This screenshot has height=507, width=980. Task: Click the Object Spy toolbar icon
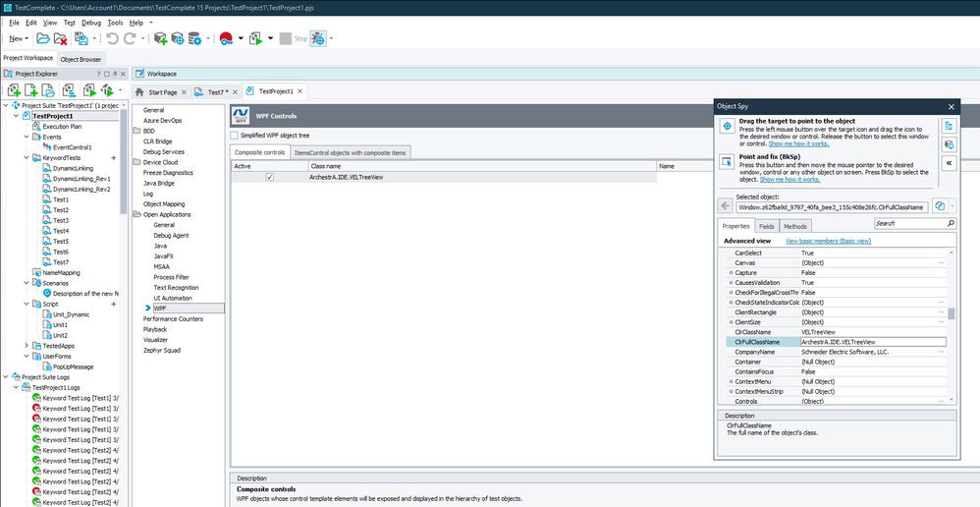[x=318, y=38]
